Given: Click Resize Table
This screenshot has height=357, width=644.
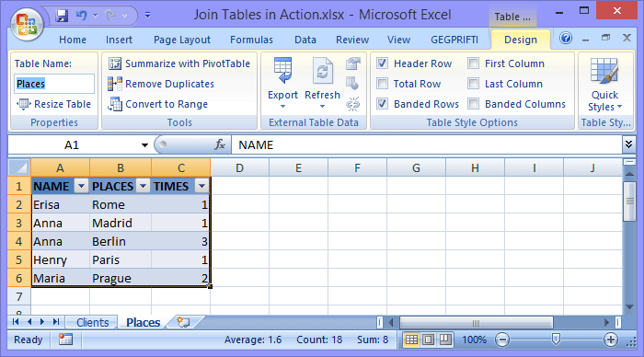Looking at the screenshot, I should [x=53, y=104].
